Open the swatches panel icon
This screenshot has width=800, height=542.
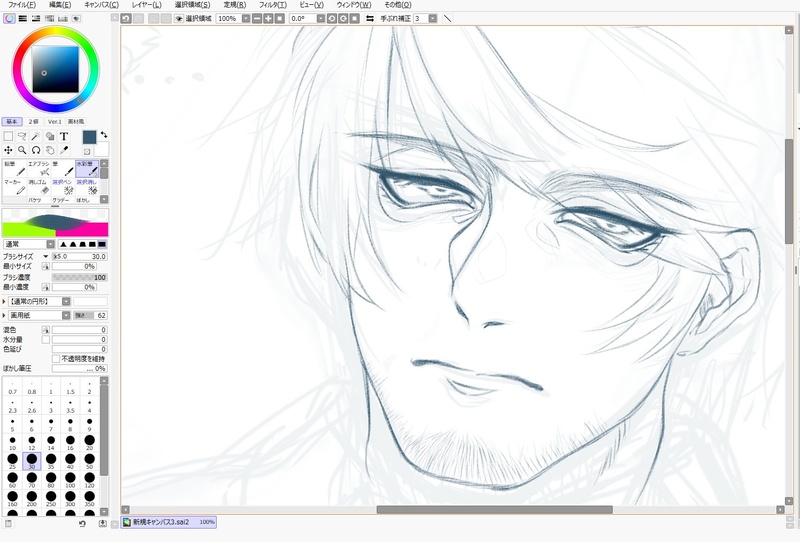pyautogui.click(x=63, y=18)
